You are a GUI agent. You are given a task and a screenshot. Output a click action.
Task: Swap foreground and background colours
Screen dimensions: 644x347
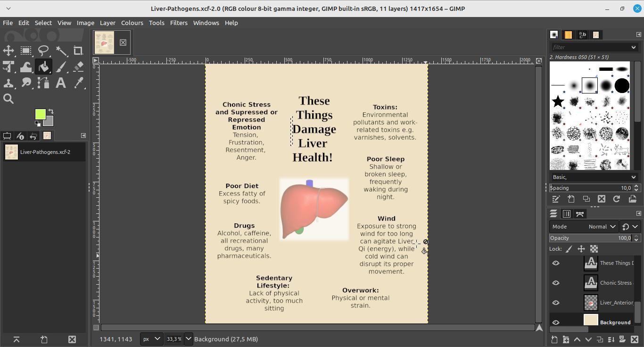(51, 111)
